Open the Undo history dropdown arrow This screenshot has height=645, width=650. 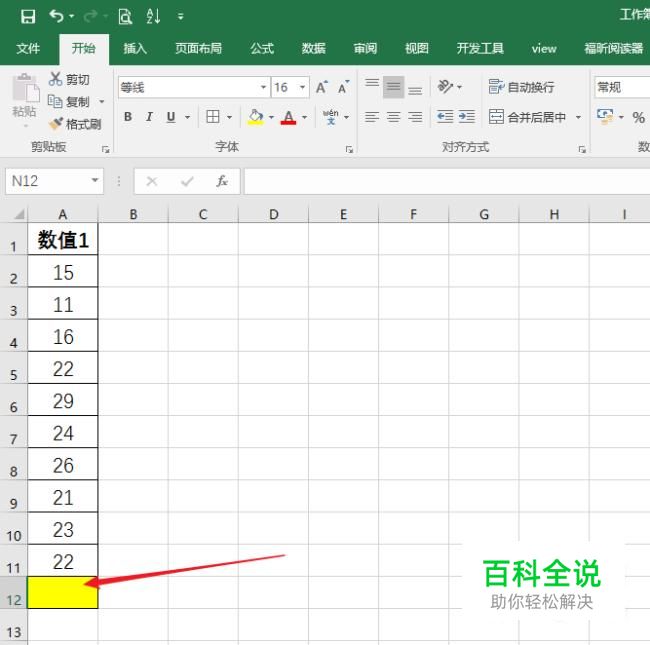point(72,16)
